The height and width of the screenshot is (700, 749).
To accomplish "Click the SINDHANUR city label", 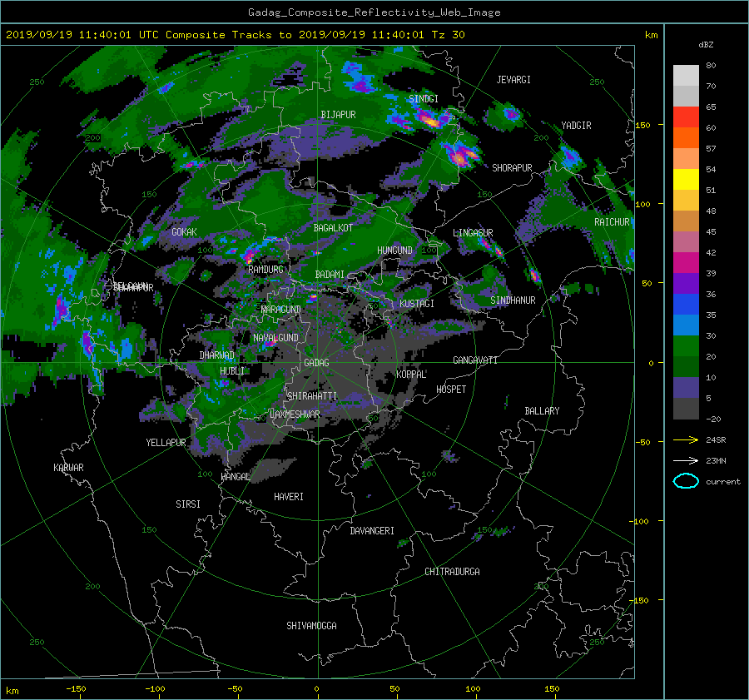I will point(513,300).
